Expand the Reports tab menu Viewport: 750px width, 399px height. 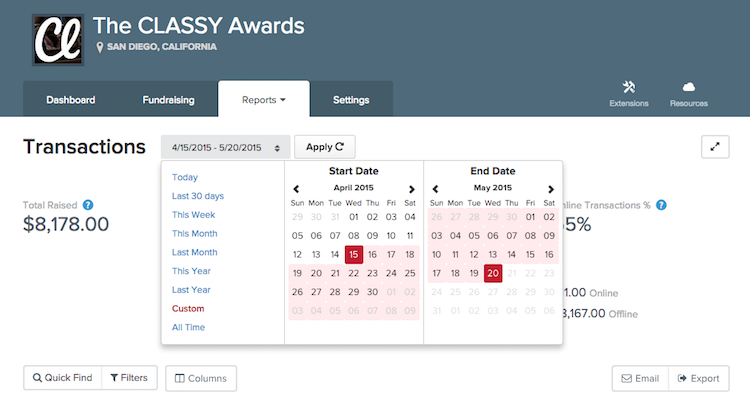[x=264, y=100]
